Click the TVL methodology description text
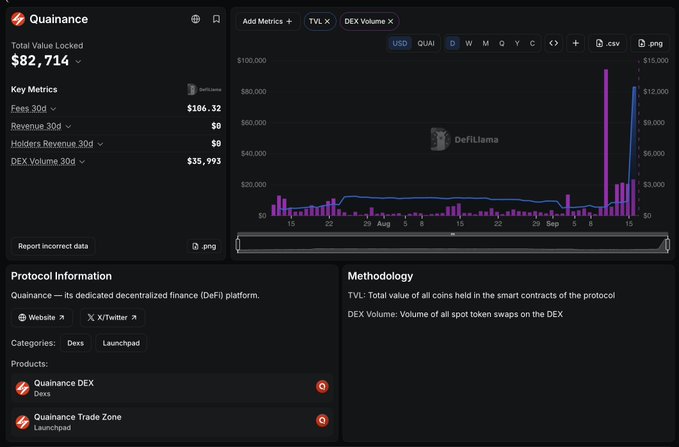 click(481, 295)
